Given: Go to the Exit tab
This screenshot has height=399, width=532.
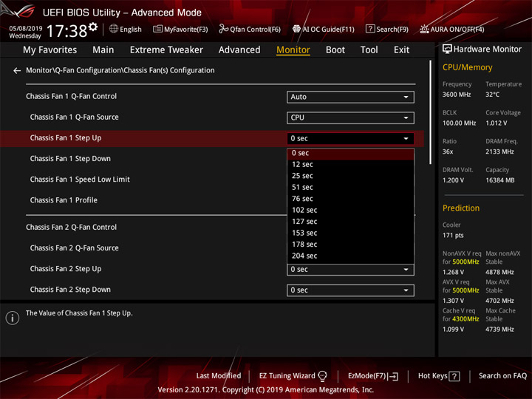Looking at the screenshot, I should [401, 50].
